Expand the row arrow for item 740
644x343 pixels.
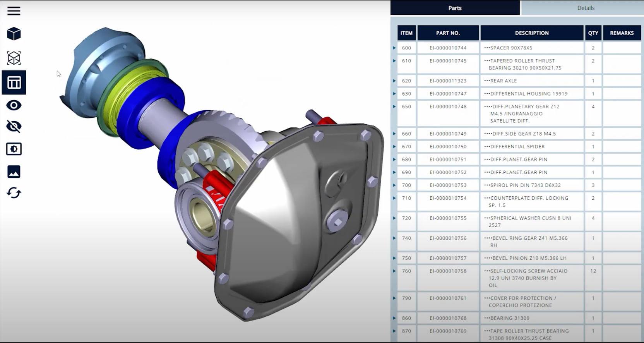pos(394,238)
